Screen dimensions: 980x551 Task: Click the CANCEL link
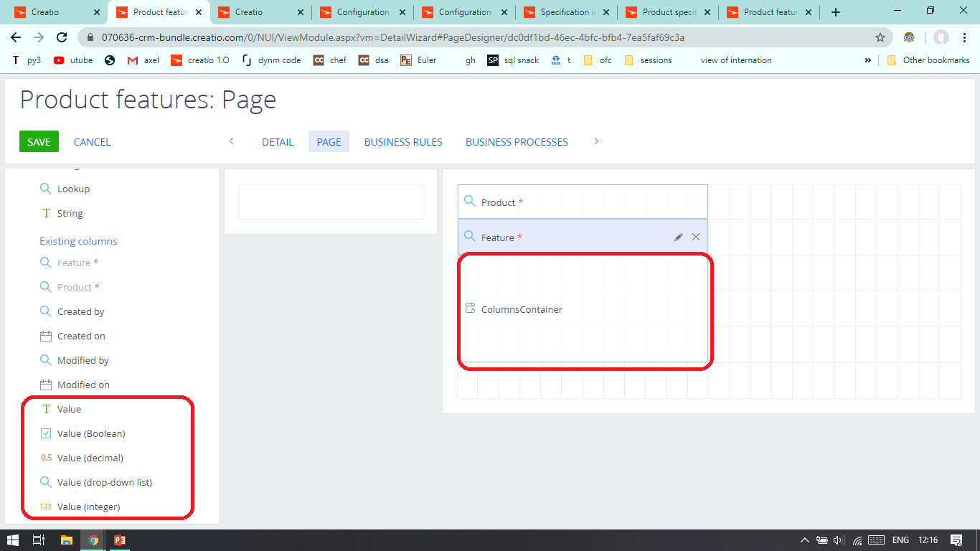pos(92,141)
